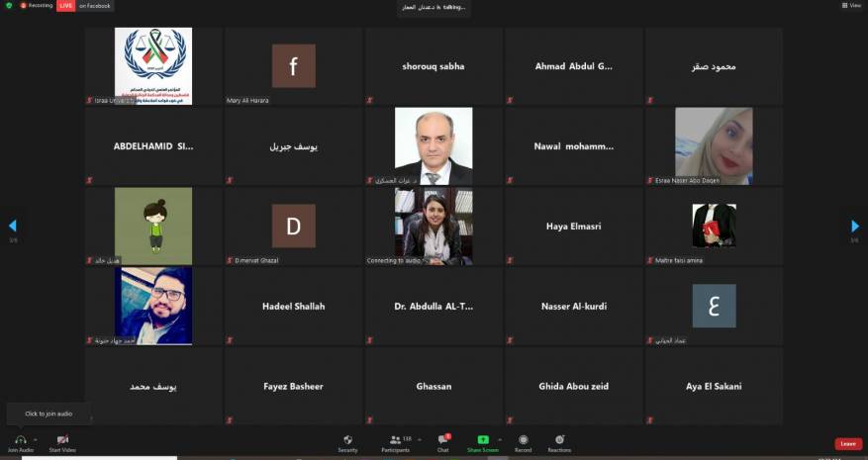
Task: Go to next gallery page arrow
Action: pos(855,227)
